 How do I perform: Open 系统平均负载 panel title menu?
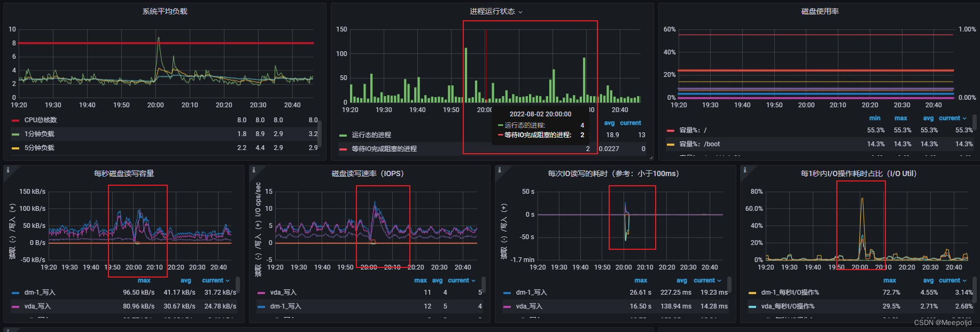click(165, 11)
